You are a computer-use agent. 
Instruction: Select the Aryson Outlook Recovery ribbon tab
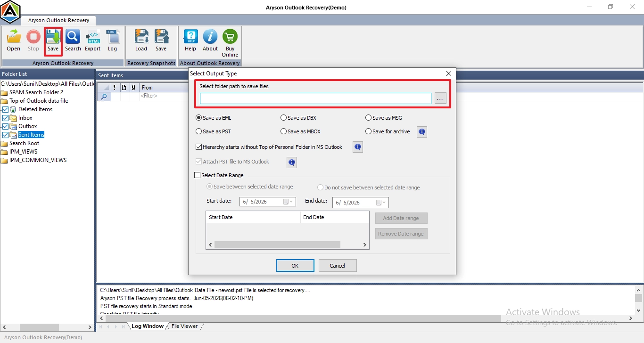pyautogui.click(x=58, y=21)
